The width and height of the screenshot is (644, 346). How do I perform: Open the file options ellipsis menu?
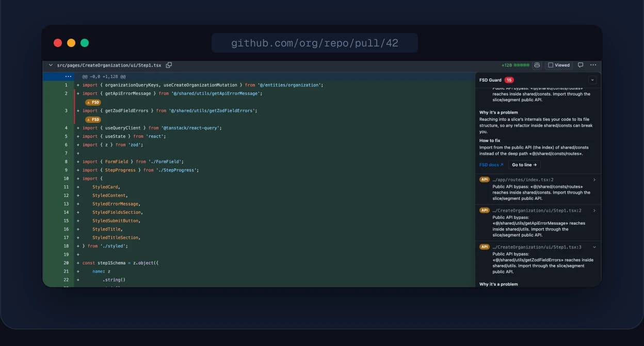[x=593, y=65]
